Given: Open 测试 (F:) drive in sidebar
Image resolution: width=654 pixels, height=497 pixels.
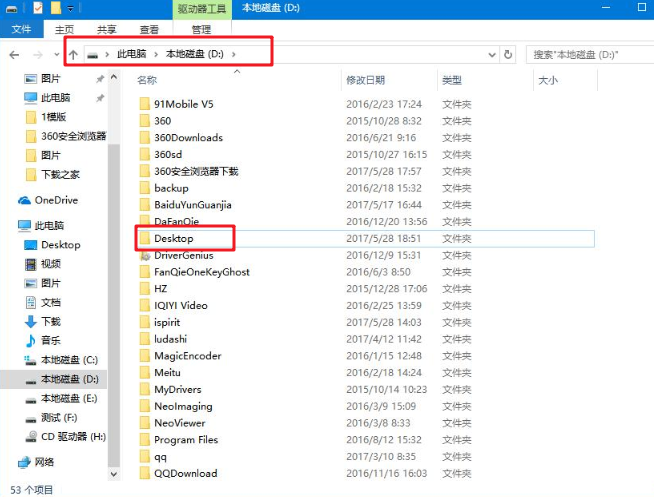Looking at the screenshot, I should pyautogui.click(x=59, y=417).
